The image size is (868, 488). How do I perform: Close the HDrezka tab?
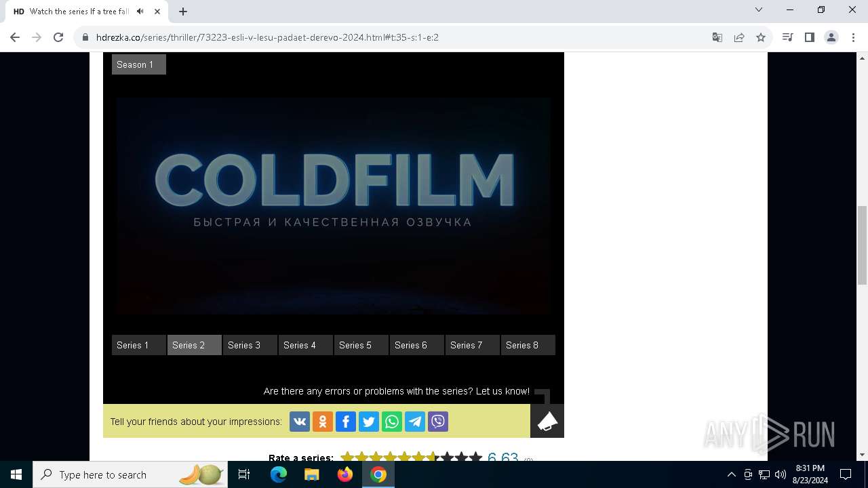(x=158, y=12)
